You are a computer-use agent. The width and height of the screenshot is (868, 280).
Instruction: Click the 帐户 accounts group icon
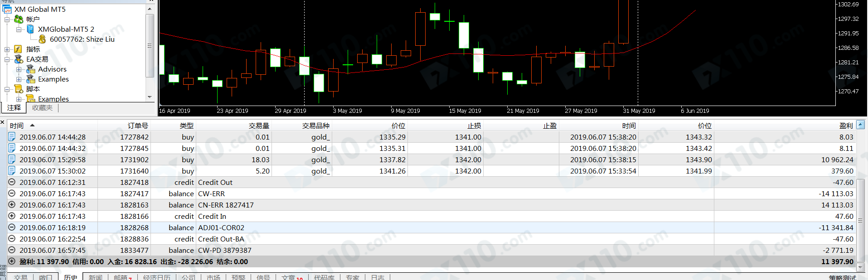[x=19, y=19]
